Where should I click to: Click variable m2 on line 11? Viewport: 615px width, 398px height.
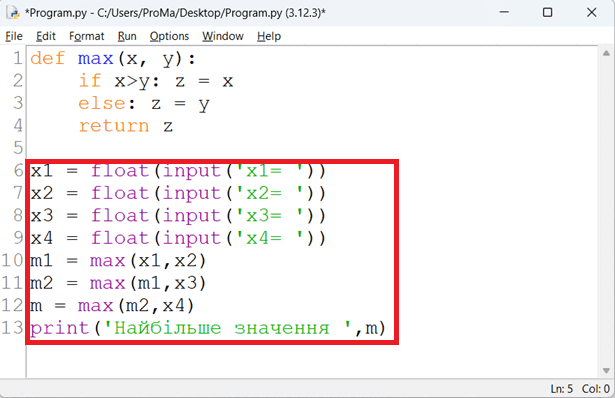tap(42, 283)
